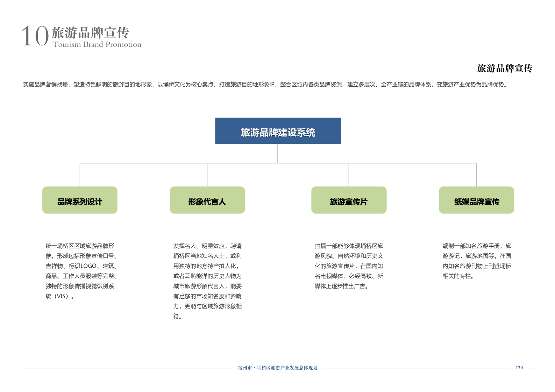This screenshot has width=555, height=392.
Task: Click the blue 旅游品牌建设系统 box
Action: click(278, 131)
